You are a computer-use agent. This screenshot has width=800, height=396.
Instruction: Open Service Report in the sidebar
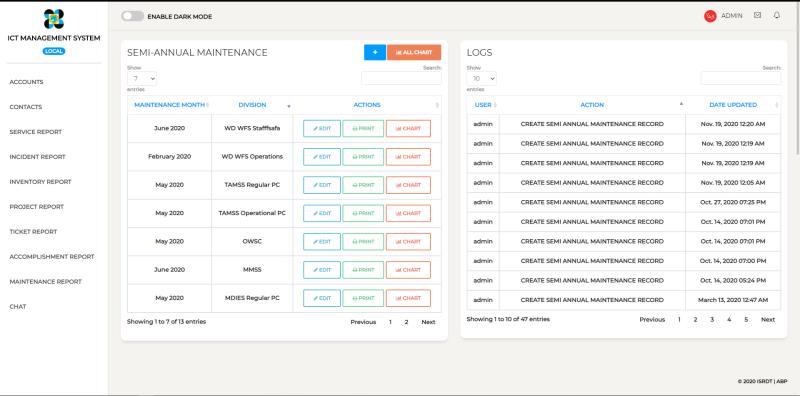coord(36,132)
